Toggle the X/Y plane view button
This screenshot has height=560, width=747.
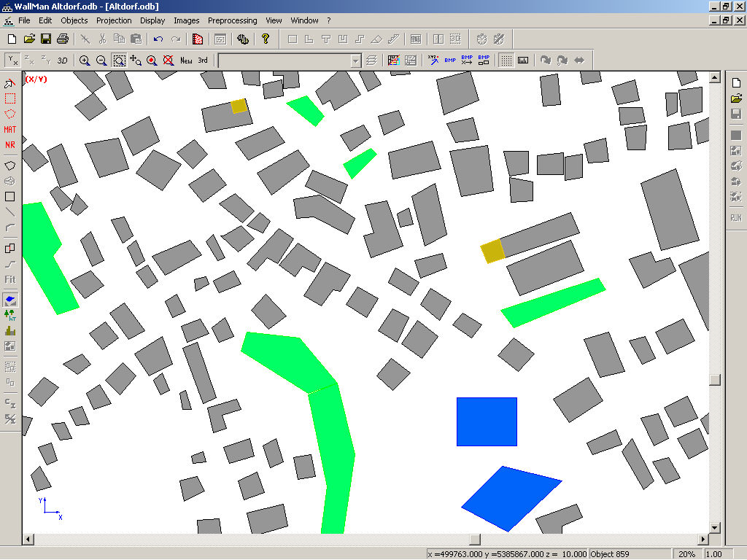pos(13,61)
